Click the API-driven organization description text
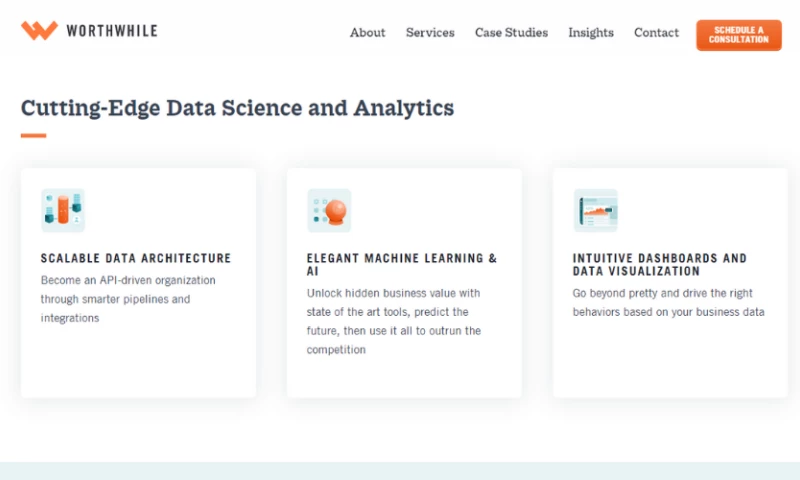Screen dimensions: 800x480 pos(129,299)
